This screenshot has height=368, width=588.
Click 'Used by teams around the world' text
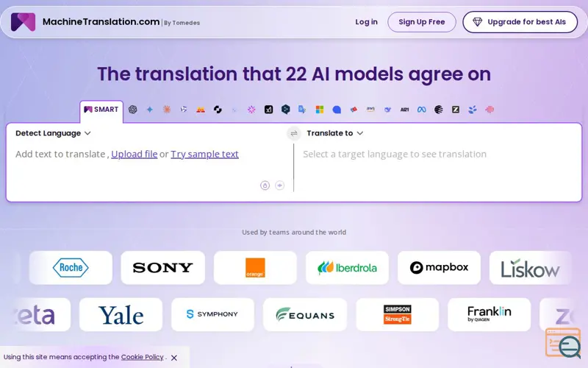[x=294, y=232]
